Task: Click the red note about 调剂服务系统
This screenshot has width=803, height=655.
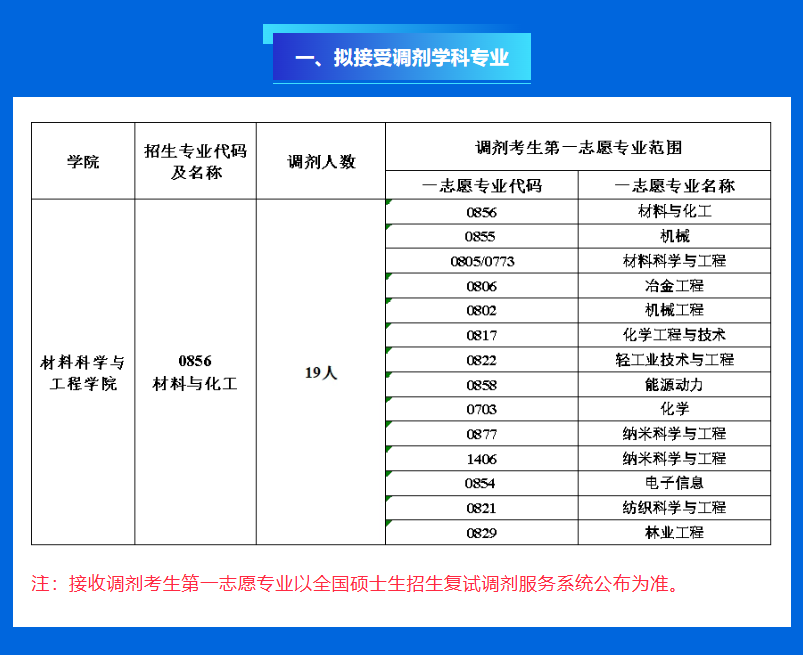Action: (355, 584)
